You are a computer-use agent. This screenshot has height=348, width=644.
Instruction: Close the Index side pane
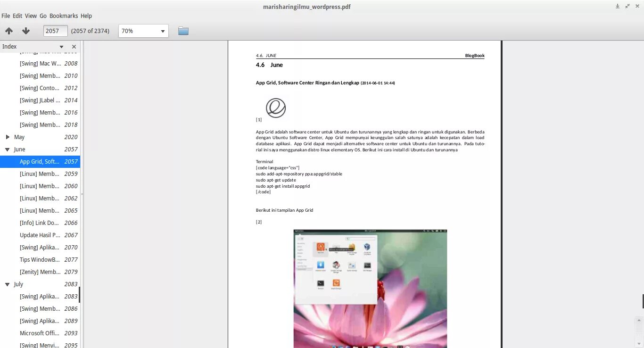pyautogui.click(x=74, y=47)
